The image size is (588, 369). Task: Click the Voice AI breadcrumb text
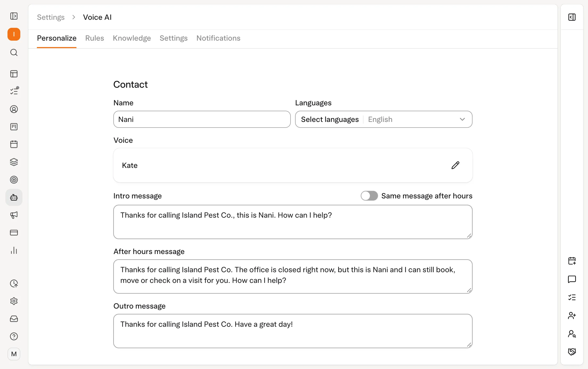(x=97, y=17)
